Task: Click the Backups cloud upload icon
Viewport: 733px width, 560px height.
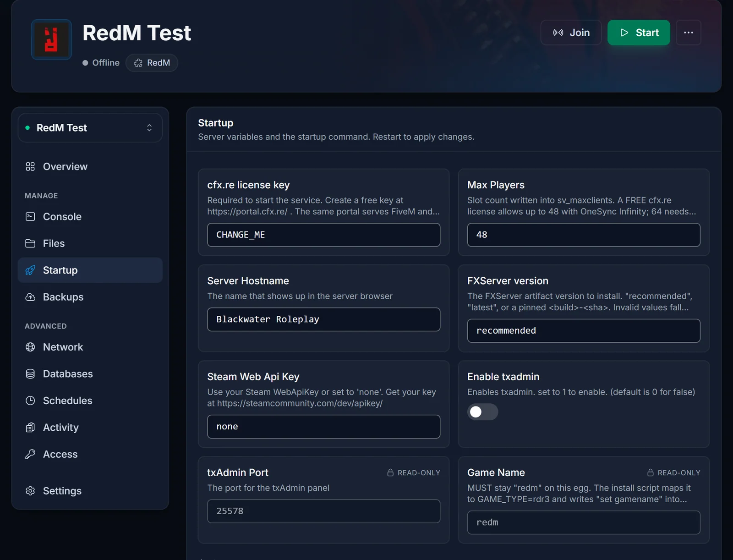Action: pyautogui.click(x=30, y=297)
